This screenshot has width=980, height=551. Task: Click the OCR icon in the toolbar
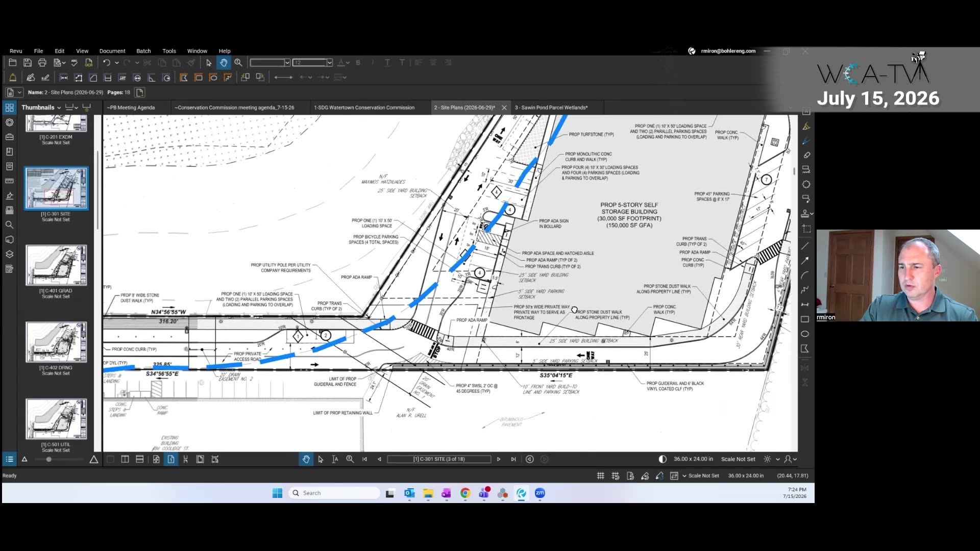[x=89, y=63]
